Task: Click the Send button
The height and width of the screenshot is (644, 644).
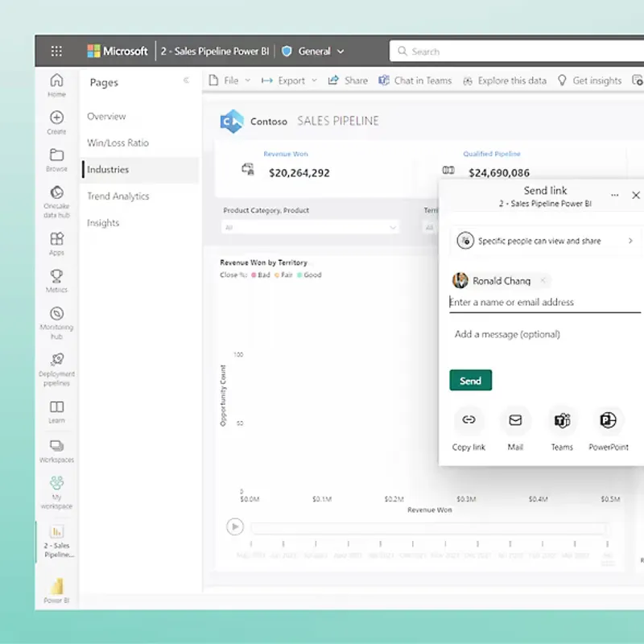Action: click(x=470, y=380)
